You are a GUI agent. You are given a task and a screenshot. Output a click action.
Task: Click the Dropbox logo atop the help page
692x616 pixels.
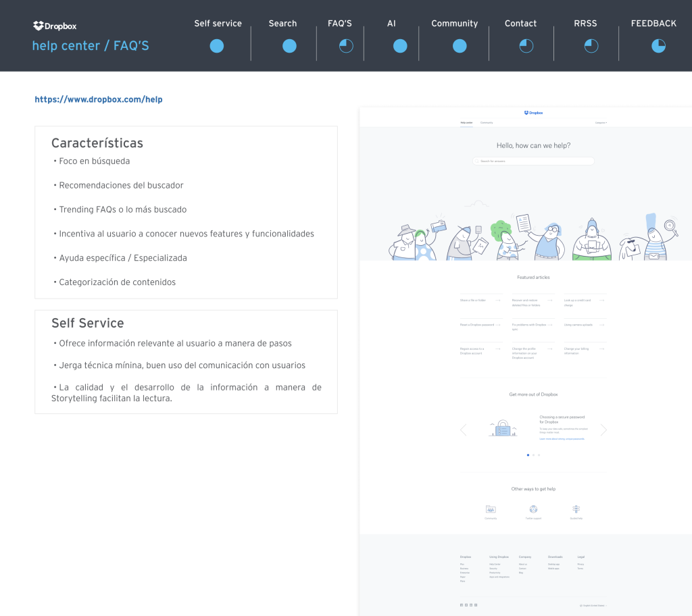(x=534, y=113)
